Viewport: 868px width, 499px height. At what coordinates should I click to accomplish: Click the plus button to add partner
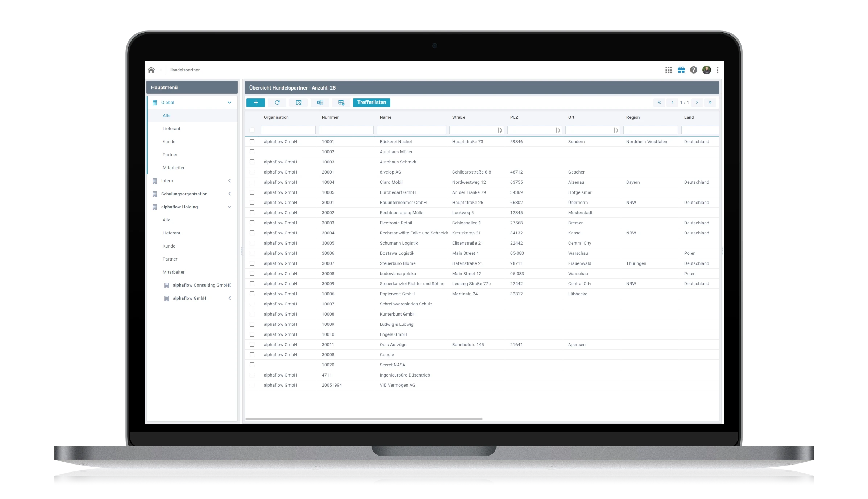[x=256, y=103]
